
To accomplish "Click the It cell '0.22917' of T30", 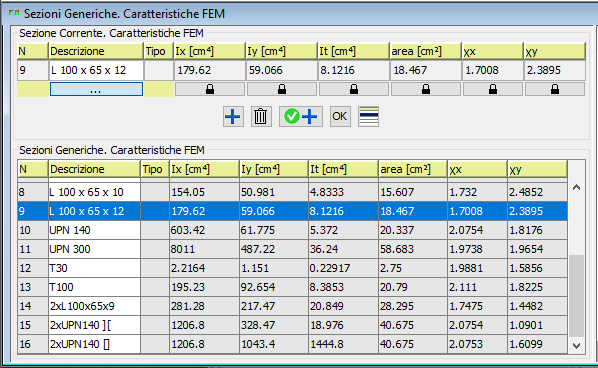I will point(343,268).
